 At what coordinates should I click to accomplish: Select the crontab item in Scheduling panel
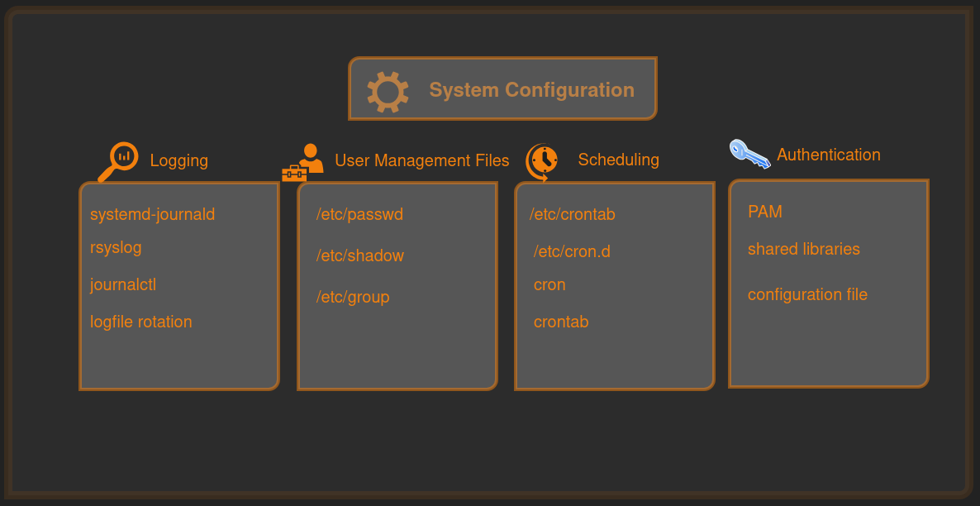tap(561, 322)
